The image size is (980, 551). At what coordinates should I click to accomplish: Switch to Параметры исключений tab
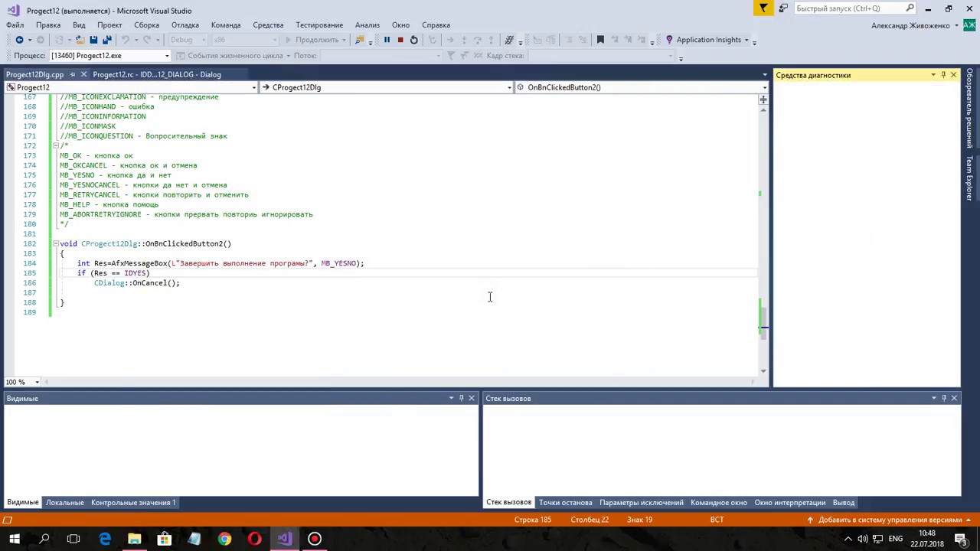642,503
